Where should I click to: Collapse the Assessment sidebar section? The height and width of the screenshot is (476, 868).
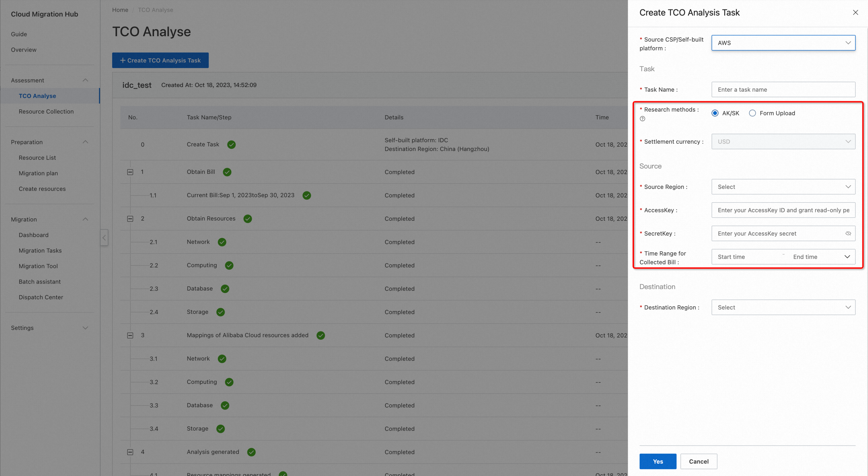point(85,80)
